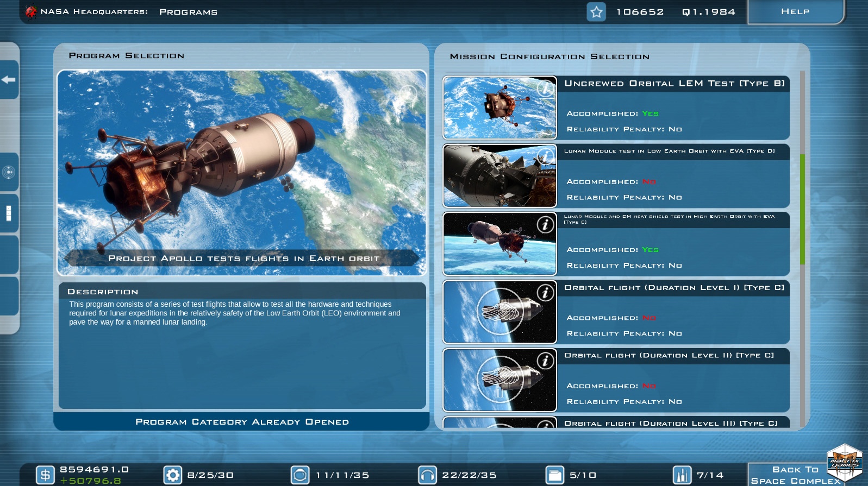Click the astronaut helmet icon
Viewport: 868px width, 486px height.
(300, 475)
